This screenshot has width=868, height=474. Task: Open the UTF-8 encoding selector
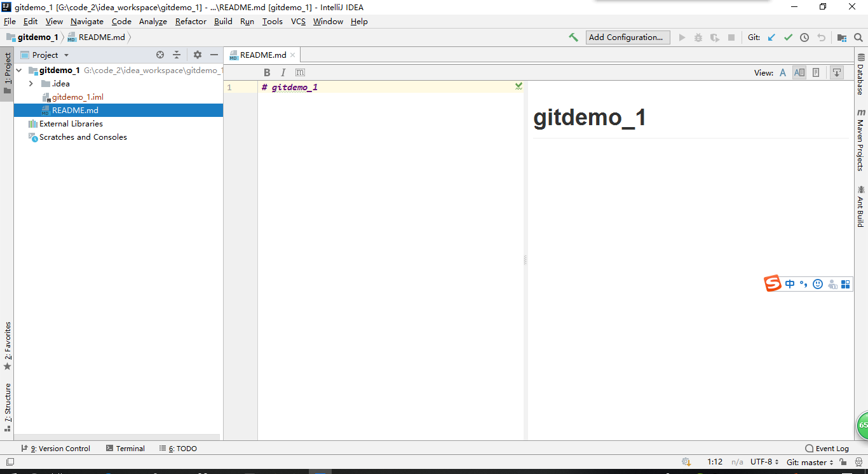[764, 463]
